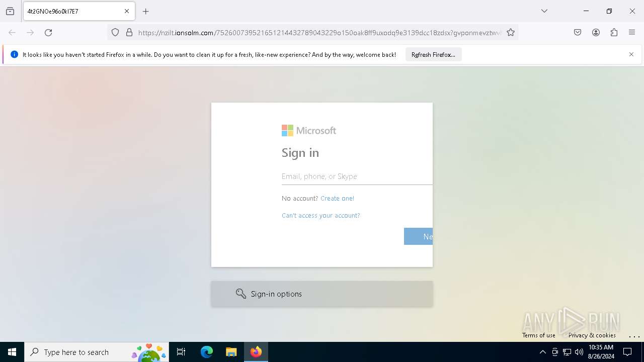The height and width of the screenshot is (362, 644).
Task: Open Privacy & cookies link
Action: (592, 335)
